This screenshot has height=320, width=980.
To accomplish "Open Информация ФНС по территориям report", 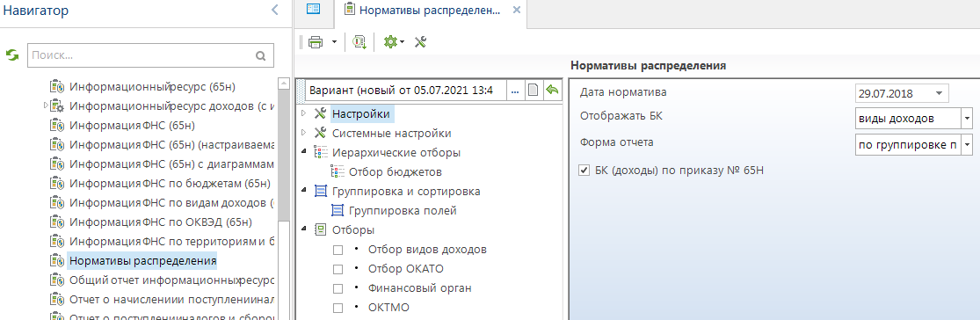I will 172,241.
